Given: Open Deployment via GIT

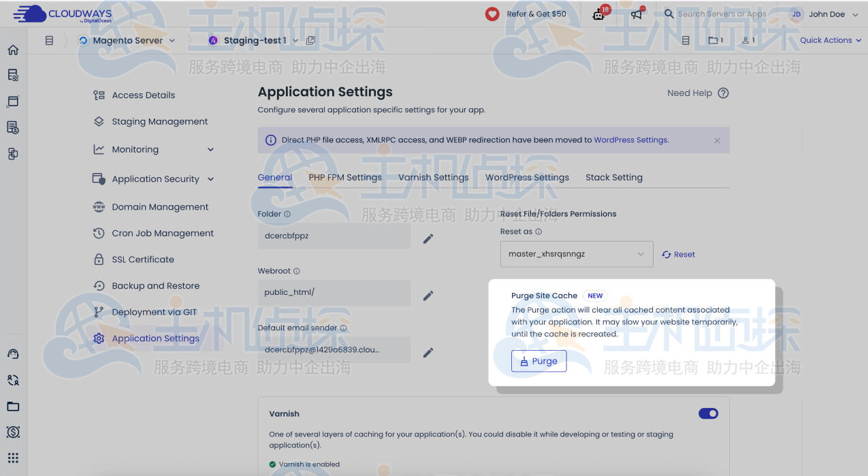Looking at the screenshot, I should click(145, 312).
